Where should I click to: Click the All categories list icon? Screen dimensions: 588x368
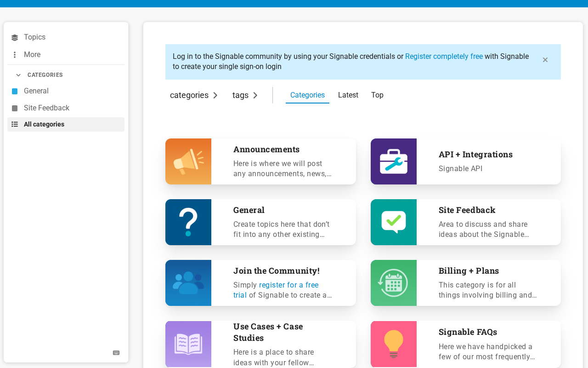(x=15, y=124)
